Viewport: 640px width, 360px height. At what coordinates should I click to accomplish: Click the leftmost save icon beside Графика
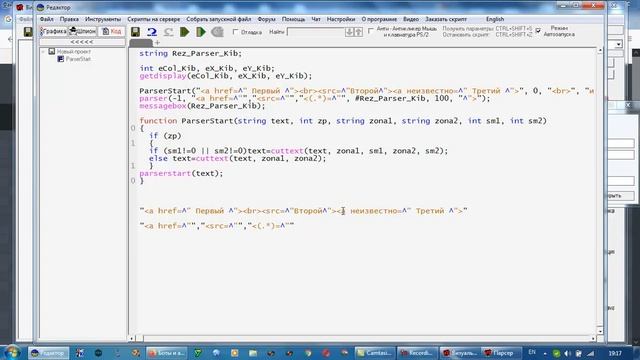tap(28, 32)
